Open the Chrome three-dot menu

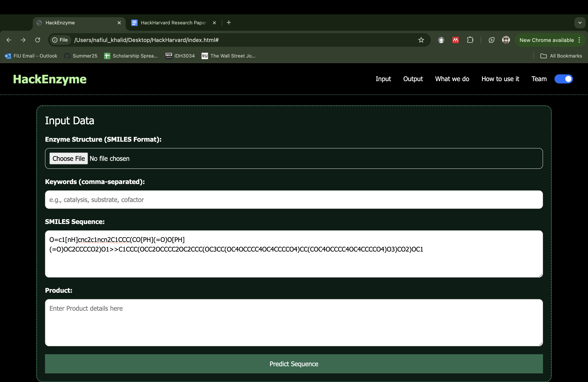point(579,40)
